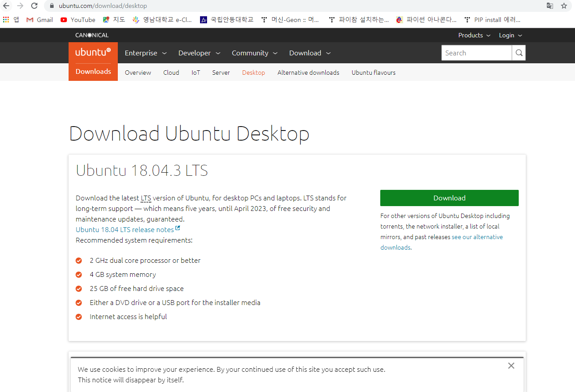
Task: Open the 영남대학교 e-Cl... bookmark
Action: click(162, 20)
